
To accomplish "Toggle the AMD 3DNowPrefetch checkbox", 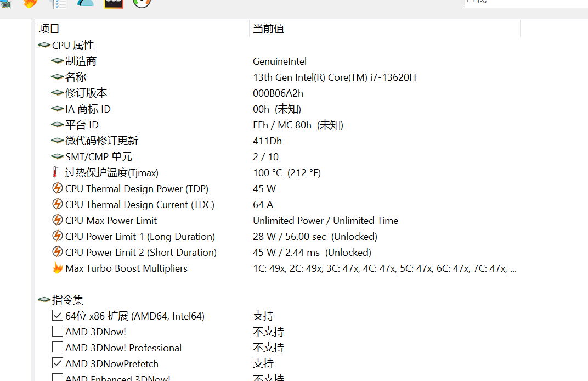I will point(58,363).
